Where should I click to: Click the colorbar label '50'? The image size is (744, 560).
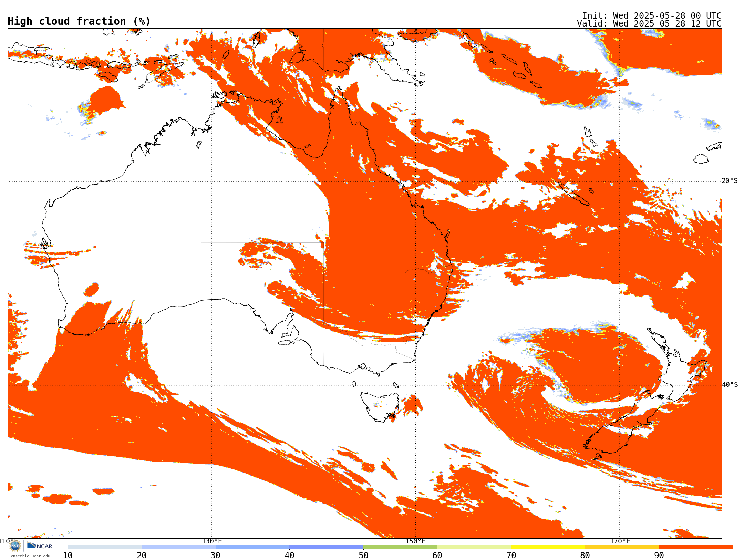(x=363, y=555)
